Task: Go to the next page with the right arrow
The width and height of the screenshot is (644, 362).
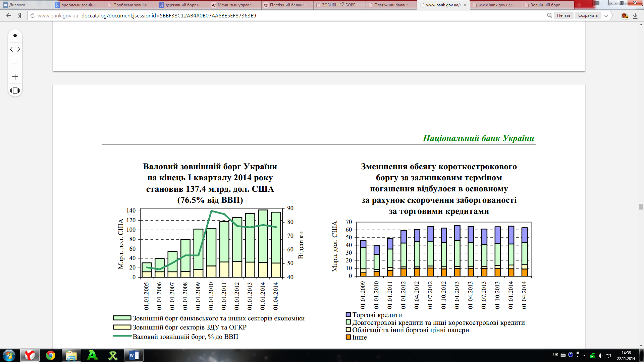Action: [x=19, y=49]
